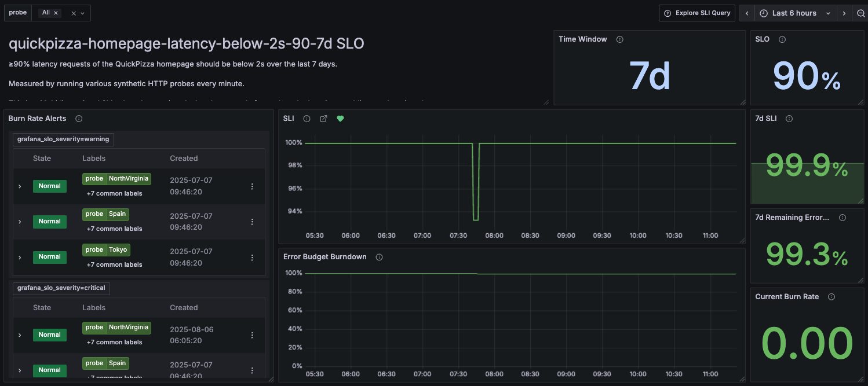
Task: Clear all probe variable selections
Action: point(74,13)
